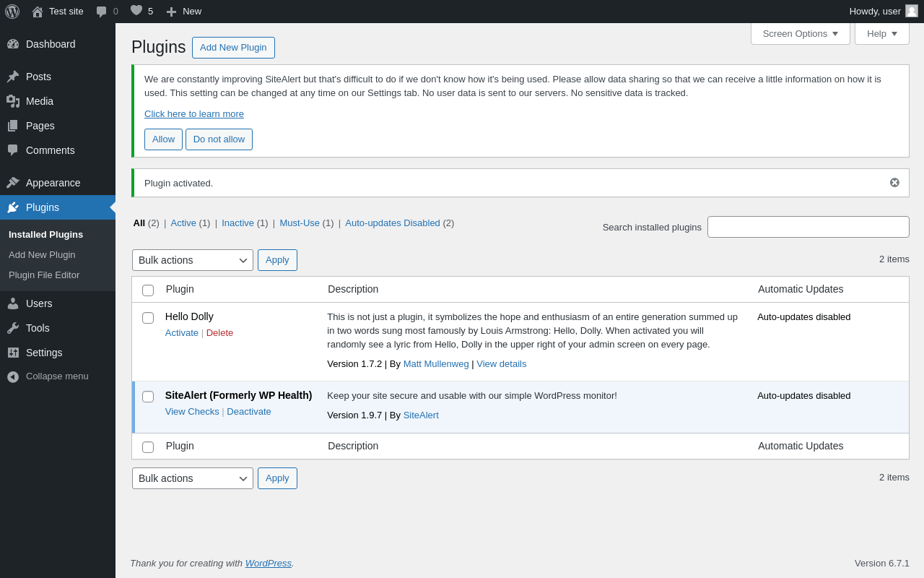924x578 pixels.
Task: Click the Media icon in sidebar
Action: click(13, 101)
